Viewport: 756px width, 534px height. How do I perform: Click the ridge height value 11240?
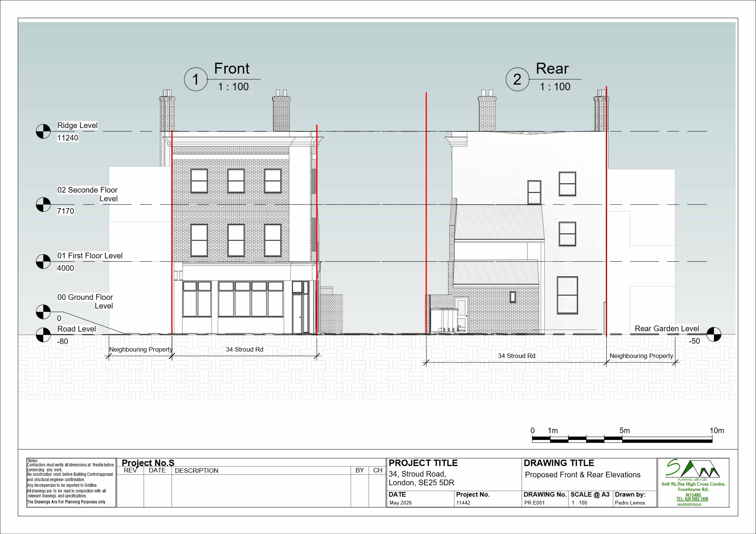[x=68, y=138]
